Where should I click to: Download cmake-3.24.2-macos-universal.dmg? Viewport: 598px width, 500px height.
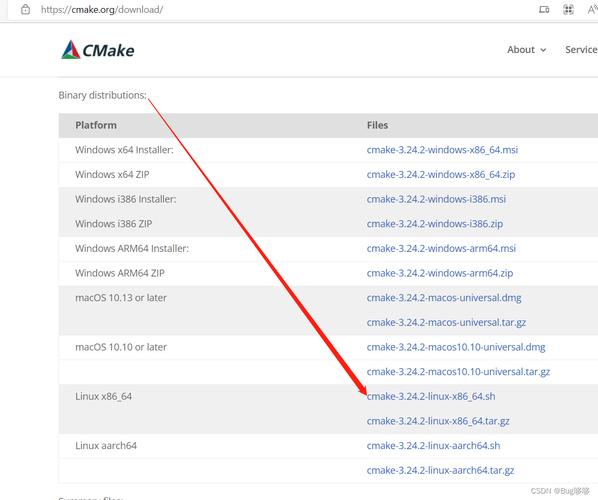[x=444, y=298]
